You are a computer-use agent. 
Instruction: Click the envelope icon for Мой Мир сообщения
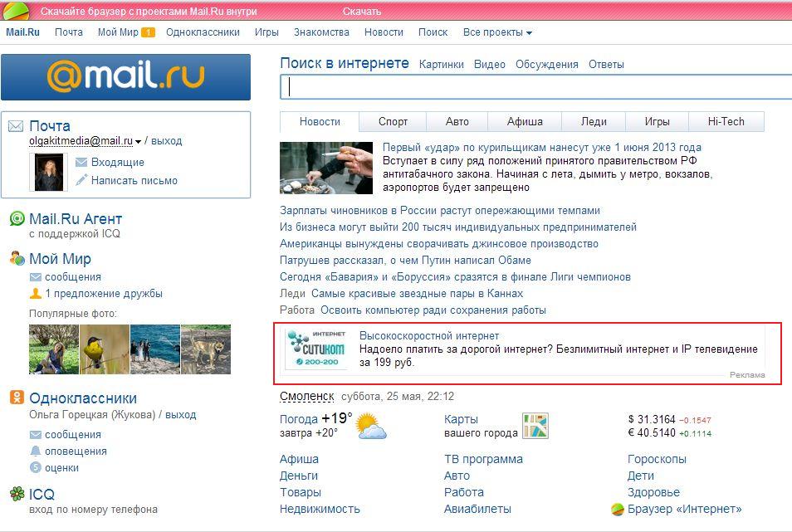click(x=36, y=276)
